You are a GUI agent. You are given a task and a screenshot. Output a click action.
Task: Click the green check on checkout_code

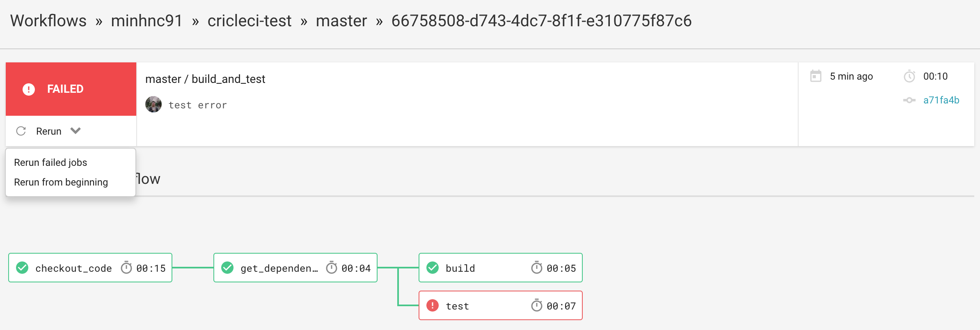(22, 268)
